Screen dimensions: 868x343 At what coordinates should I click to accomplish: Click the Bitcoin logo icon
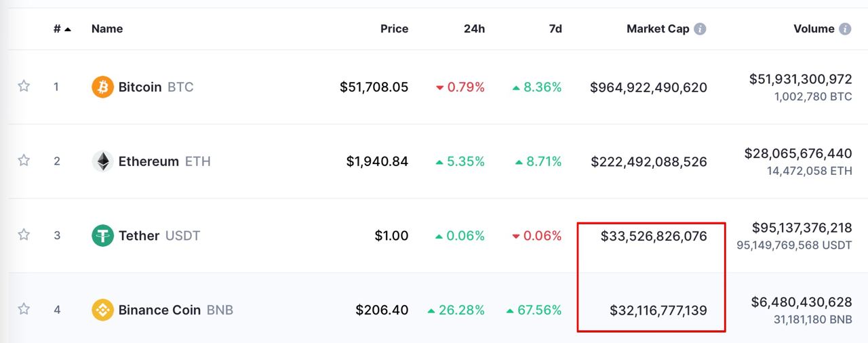point(102,87)
